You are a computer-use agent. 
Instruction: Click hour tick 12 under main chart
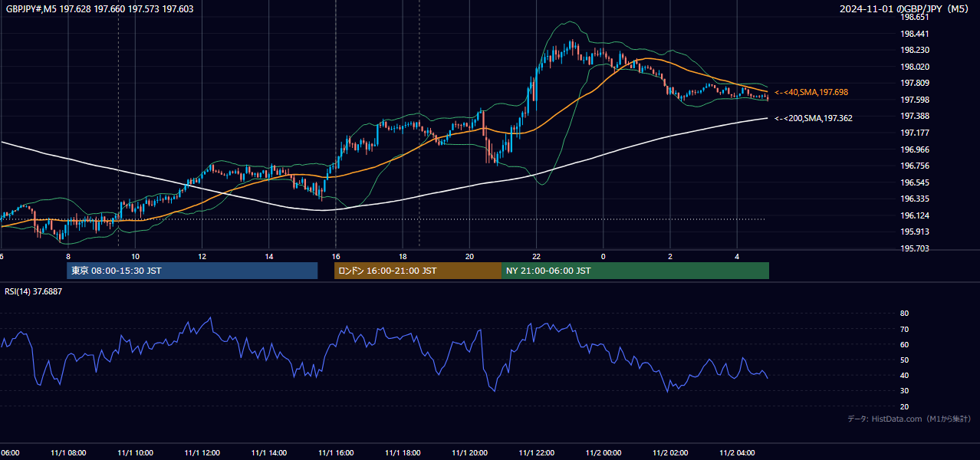click(202, 256)
